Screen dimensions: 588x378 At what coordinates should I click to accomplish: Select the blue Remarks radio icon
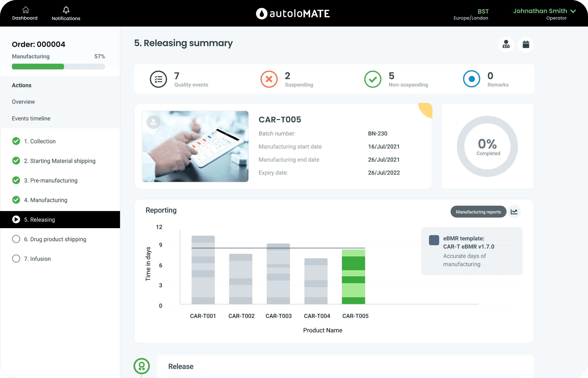click(x=471, y=79)
